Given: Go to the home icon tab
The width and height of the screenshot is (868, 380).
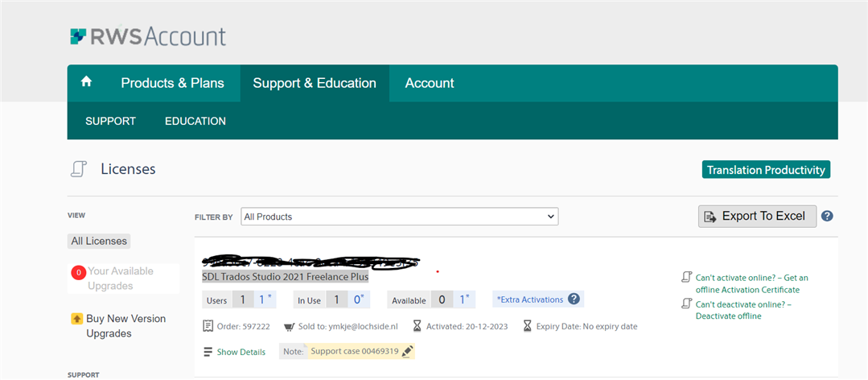Looking at the screenshot, I should tap(86, 82).
